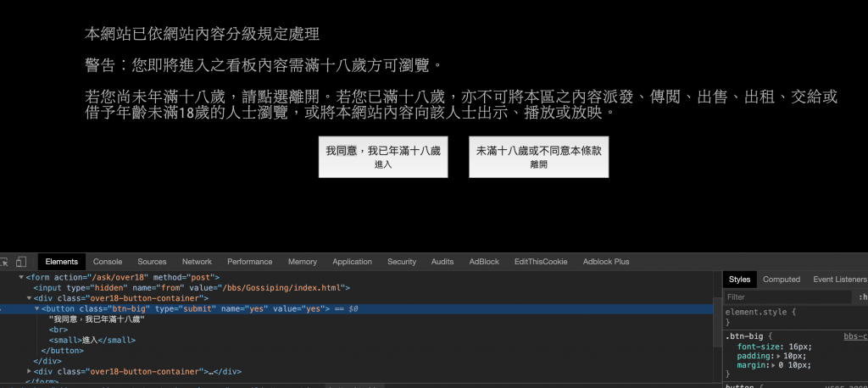Collapse the form action="/ask/over18" node
The image size is (868, 388).
[21, 277]
